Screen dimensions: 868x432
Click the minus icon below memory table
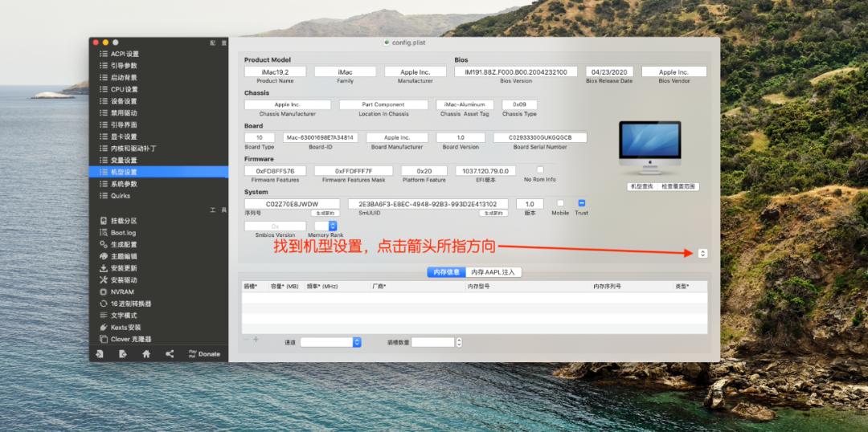(x=247, y=339)
